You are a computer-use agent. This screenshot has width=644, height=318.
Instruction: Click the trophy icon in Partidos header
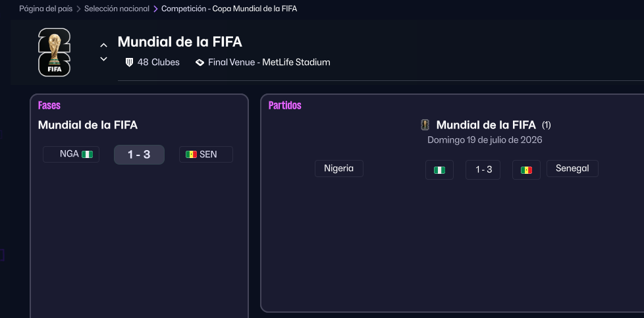click(x=425, y=124)
